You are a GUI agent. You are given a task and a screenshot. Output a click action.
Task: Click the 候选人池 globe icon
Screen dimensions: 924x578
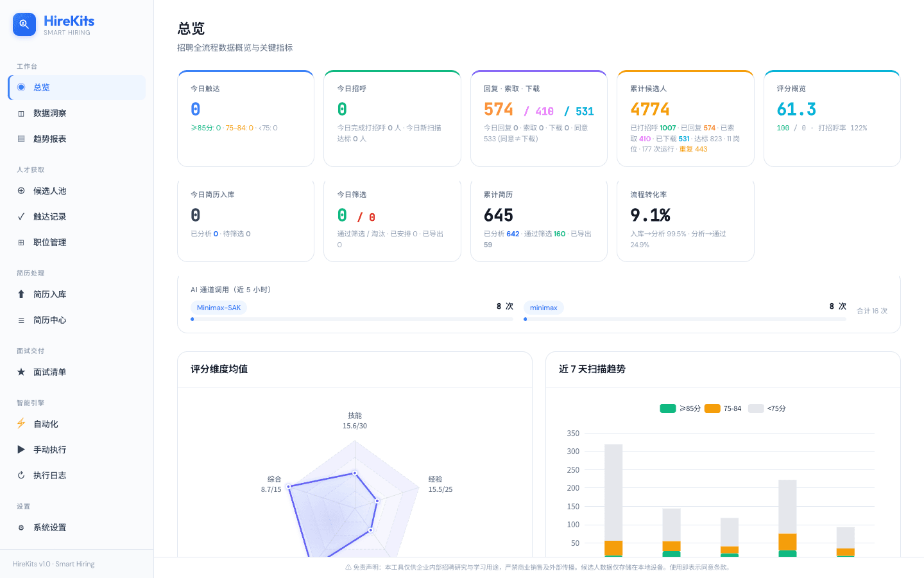[x=21, y=191]
